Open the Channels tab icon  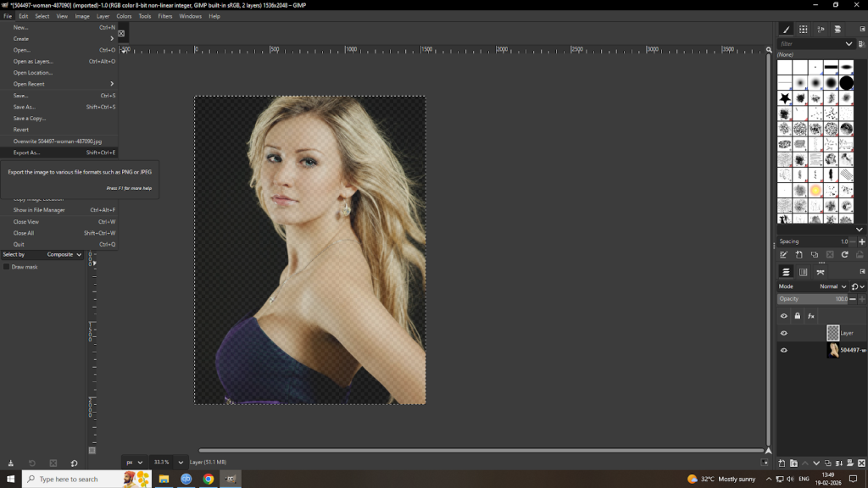pos(803,272)
